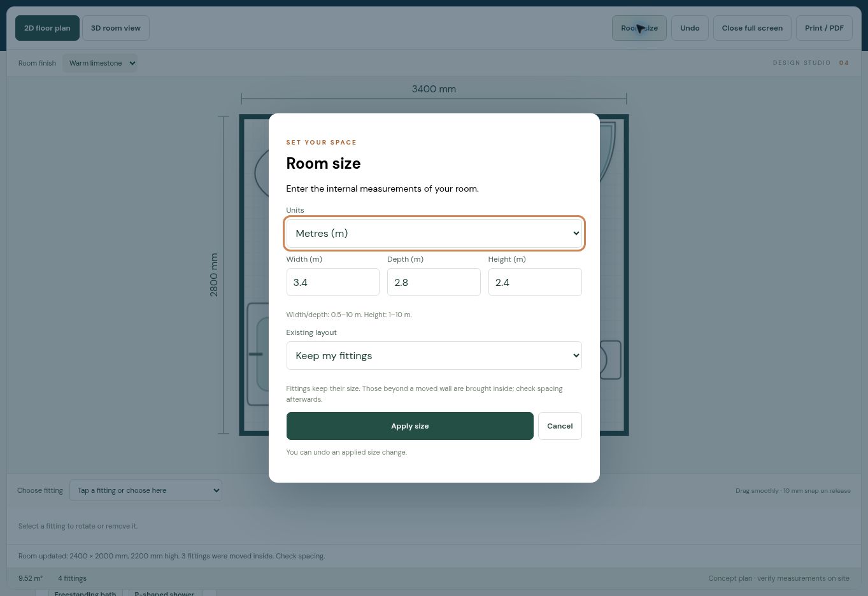The image size is (868, 596).
Task: Click the 'Room updated' status message
Action: [x=172, y=556]
